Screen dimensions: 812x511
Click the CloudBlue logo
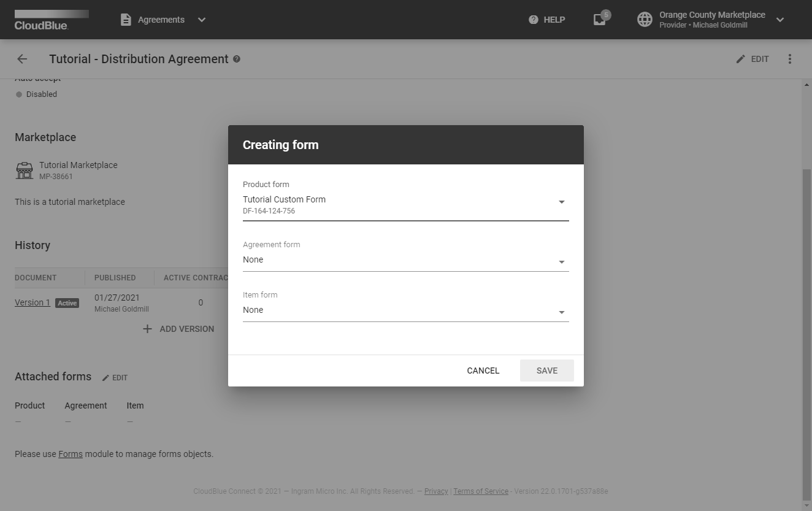coord(51,19)
